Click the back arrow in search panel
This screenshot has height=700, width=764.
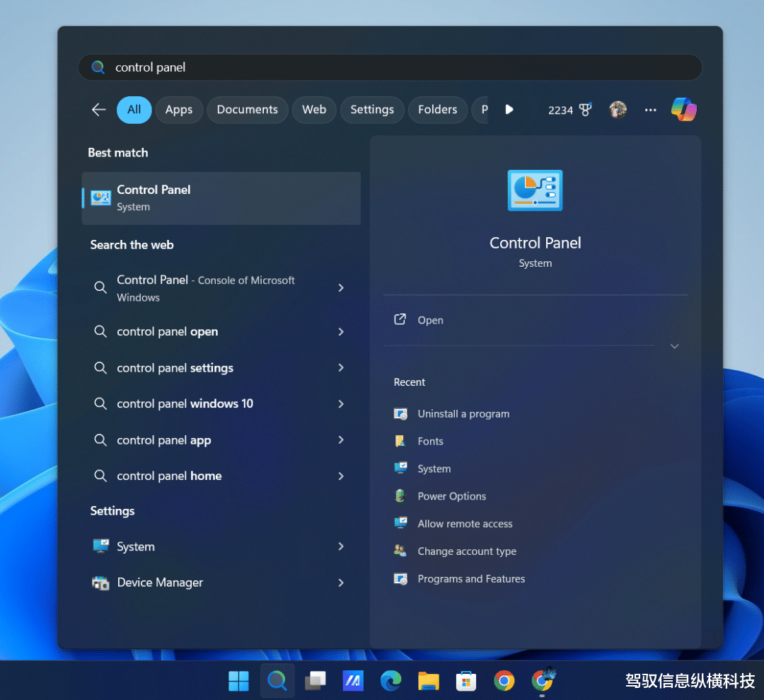(98, 110)
